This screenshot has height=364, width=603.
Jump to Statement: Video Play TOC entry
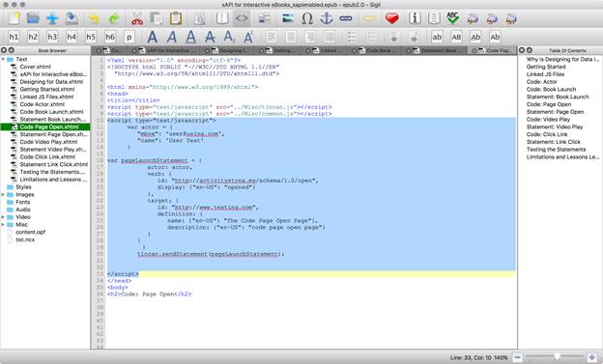point(554,126)
